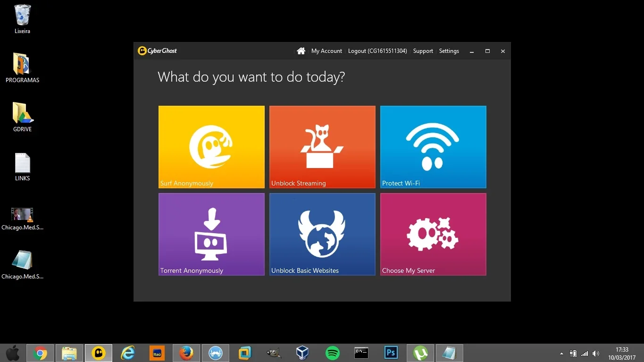Minimize the CyberGhost window
The image size is (644, 362).
(471, 51)
